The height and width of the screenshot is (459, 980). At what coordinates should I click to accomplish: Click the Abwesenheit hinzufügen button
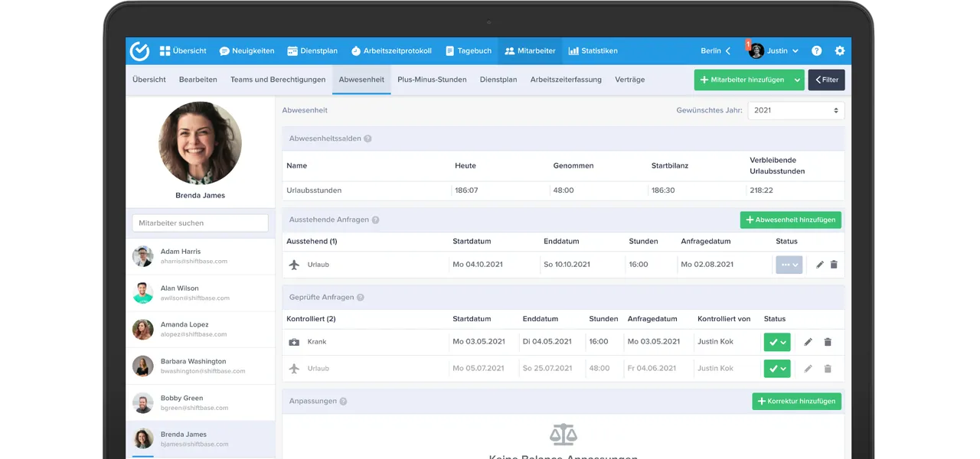(x=791, y=220)
